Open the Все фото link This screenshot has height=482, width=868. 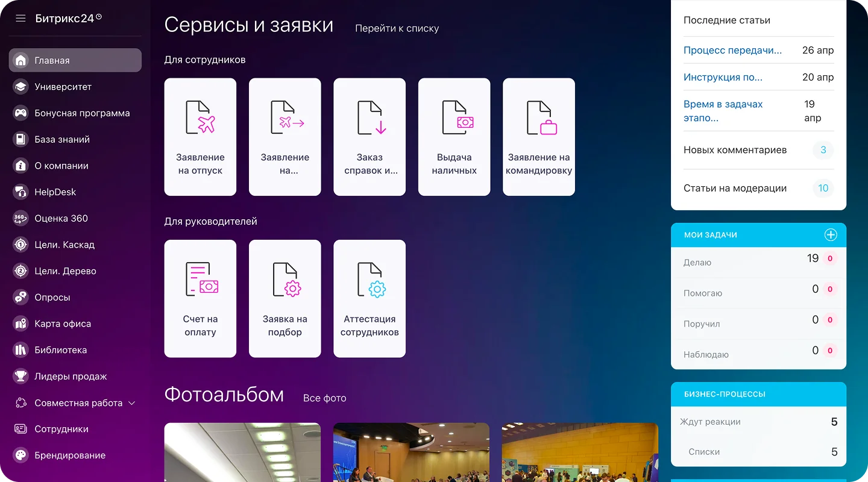click(325, 398)
